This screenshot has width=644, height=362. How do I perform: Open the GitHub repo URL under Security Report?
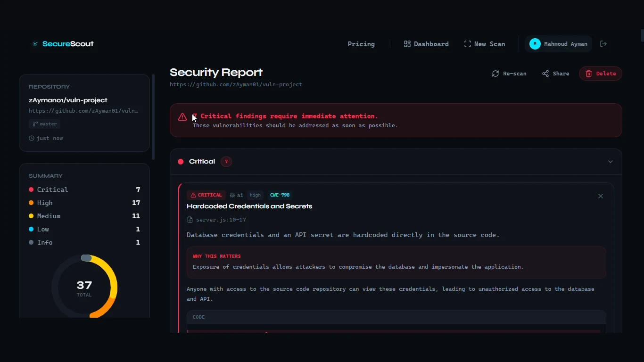[x=236, y=84]
